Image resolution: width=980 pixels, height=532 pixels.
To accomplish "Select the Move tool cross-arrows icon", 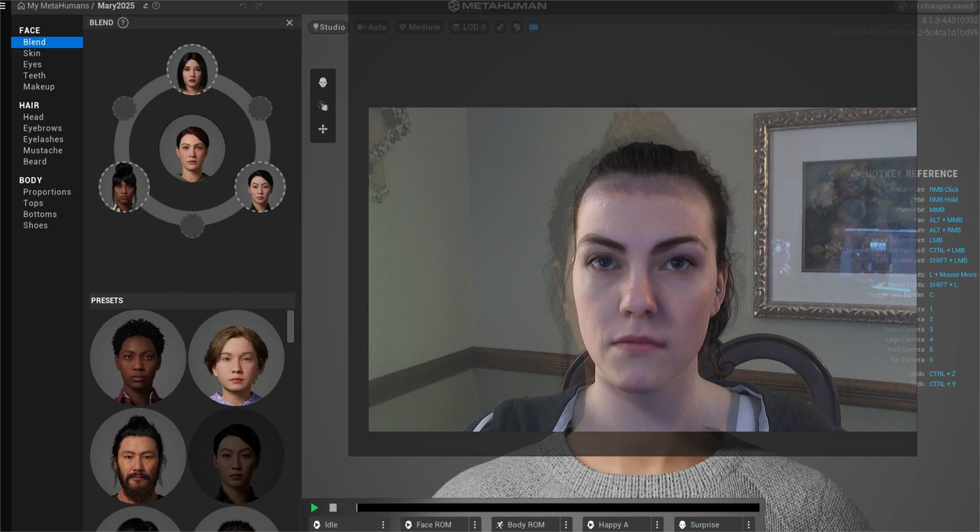I will pyautogui.click(x=323, y=129).
